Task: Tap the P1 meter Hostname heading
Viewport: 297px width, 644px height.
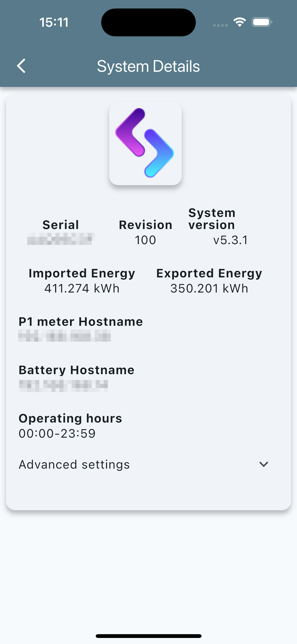Action: coord(81,321)
